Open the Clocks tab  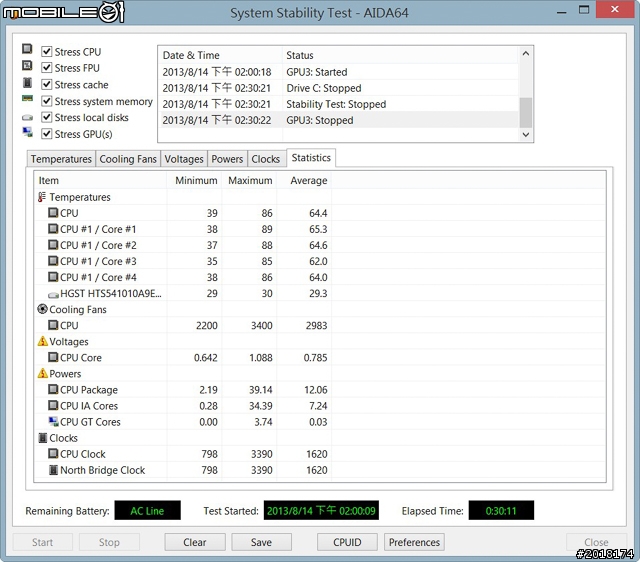(x=266, y=159)
